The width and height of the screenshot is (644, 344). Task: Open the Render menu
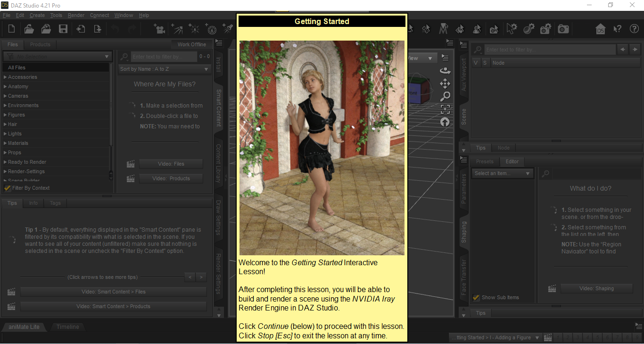76,15
